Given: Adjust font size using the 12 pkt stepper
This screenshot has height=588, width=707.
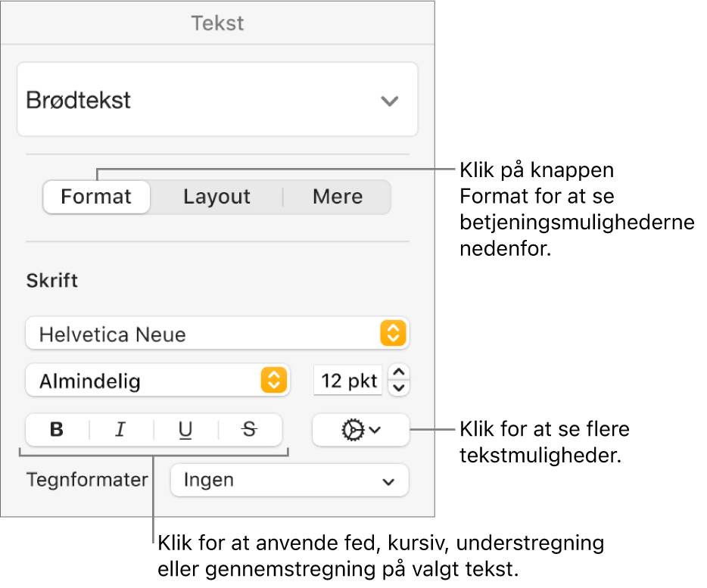Looking at the screenshot, I should 399,381.
